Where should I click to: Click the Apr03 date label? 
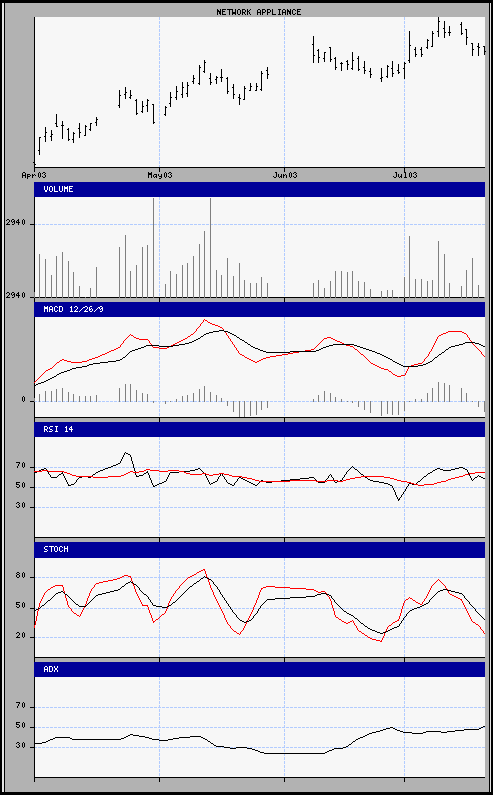pyautogui.click(x=34, y=175)
